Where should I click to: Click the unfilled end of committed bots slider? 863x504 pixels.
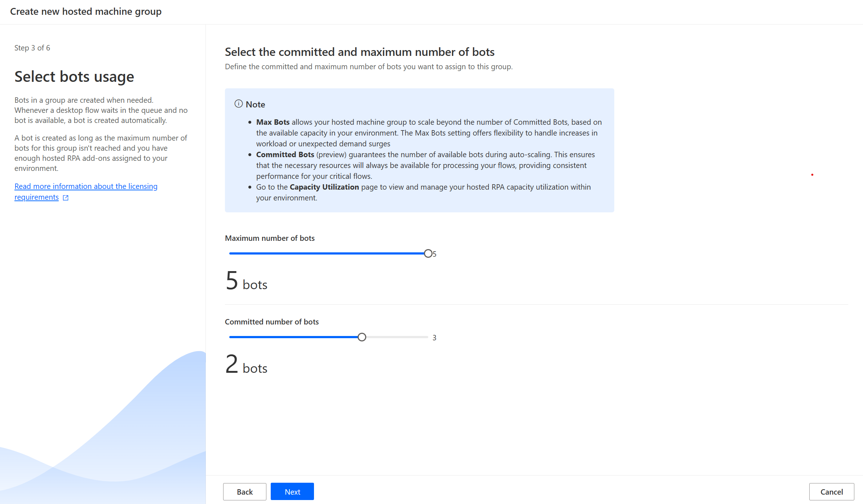coord(397,337)
